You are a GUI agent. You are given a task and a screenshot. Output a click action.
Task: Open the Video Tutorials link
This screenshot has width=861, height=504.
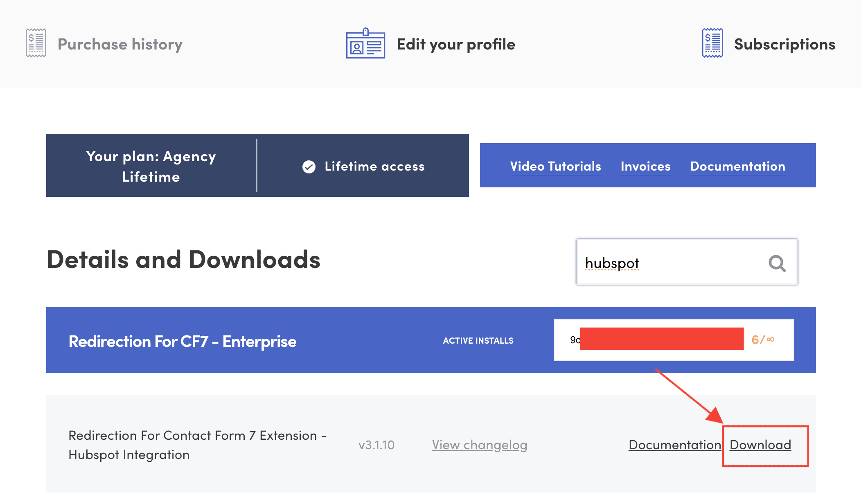tap(555, 166)
